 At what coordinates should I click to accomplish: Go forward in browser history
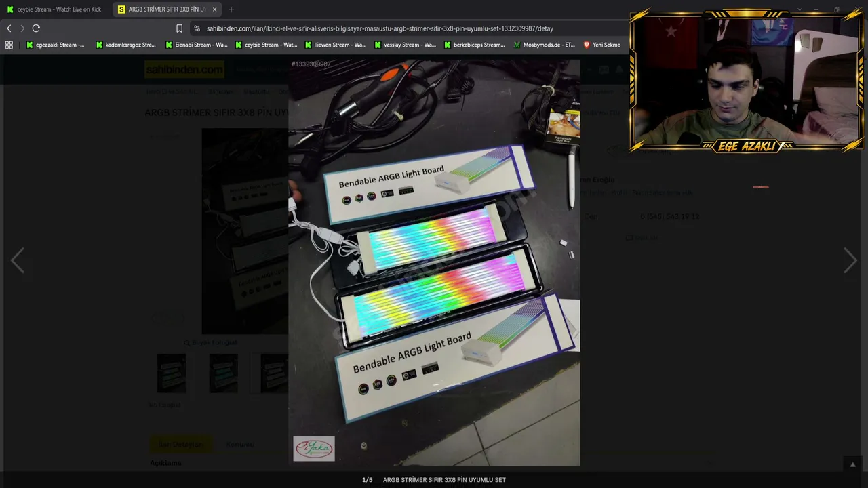[x=22, y=28]
